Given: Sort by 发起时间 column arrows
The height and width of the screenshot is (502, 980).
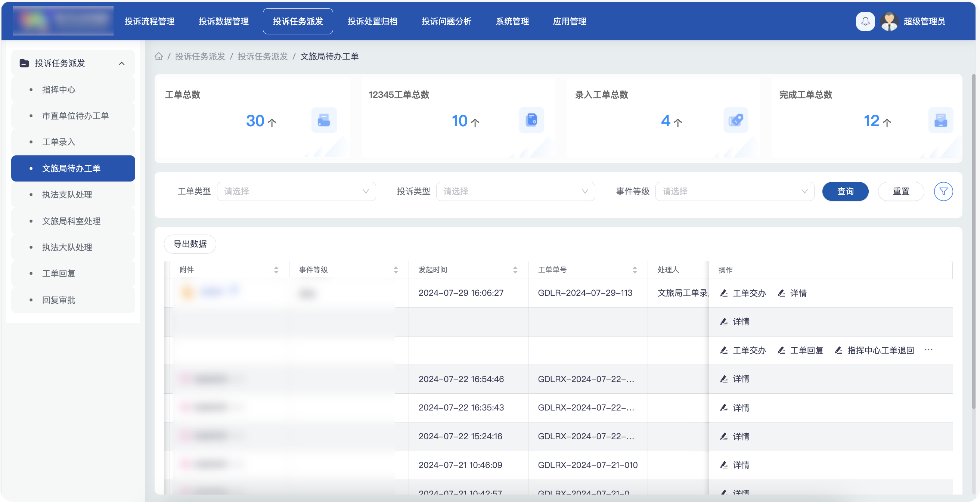Looking at the screenshot, I should coord(515,270).
